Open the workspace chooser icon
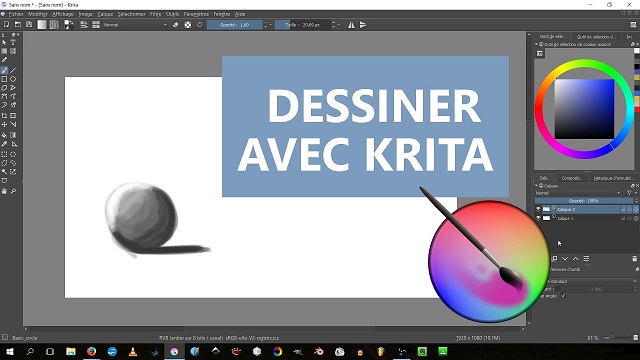The height and width of the screenshot is (360, 640). pos(633,25)
